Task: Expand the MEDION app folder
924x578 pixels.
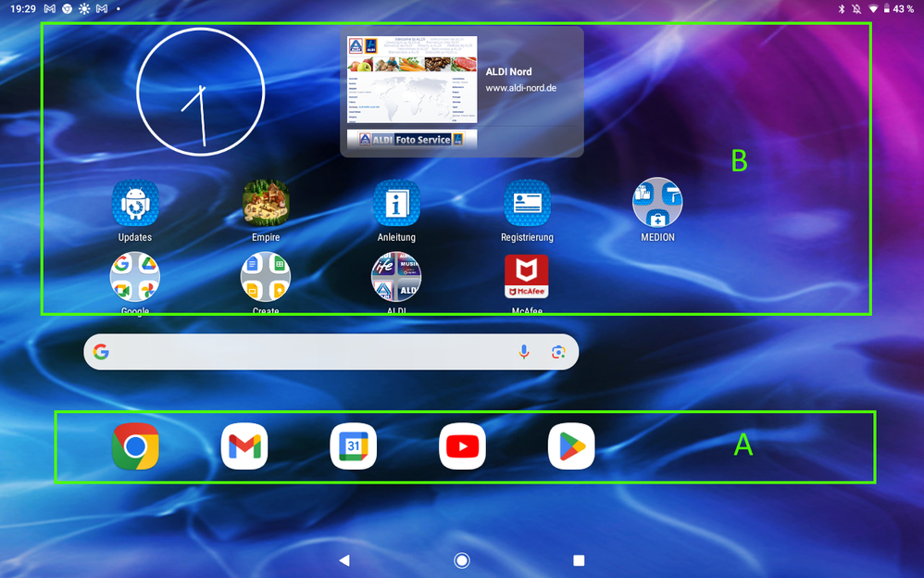Action: (x=657, y=203)
